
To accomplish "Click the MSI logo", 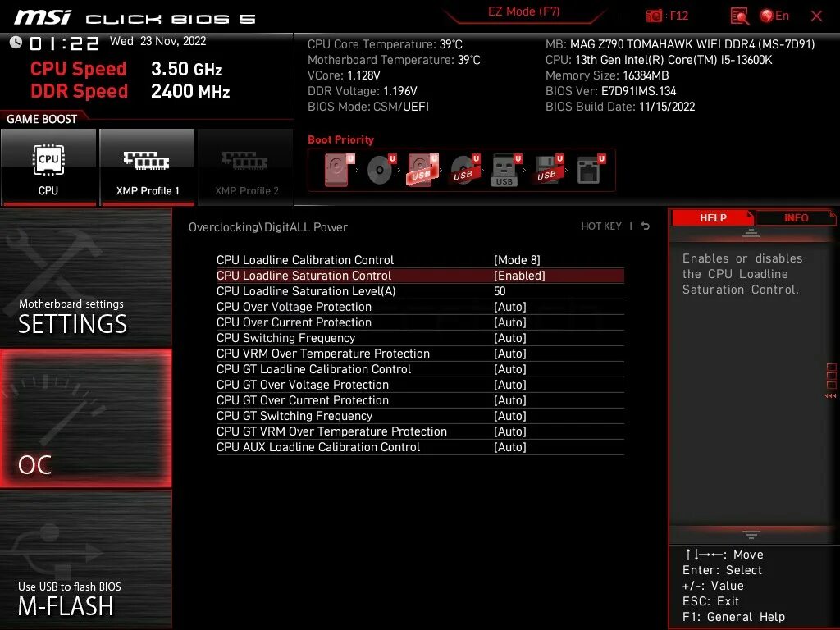I will 43,17.
